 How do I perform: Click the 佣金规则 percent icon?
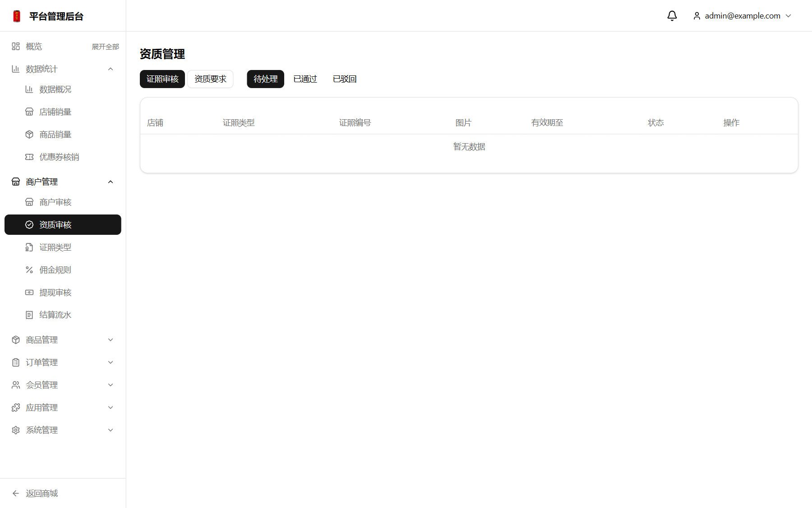(x=29, y=270)
